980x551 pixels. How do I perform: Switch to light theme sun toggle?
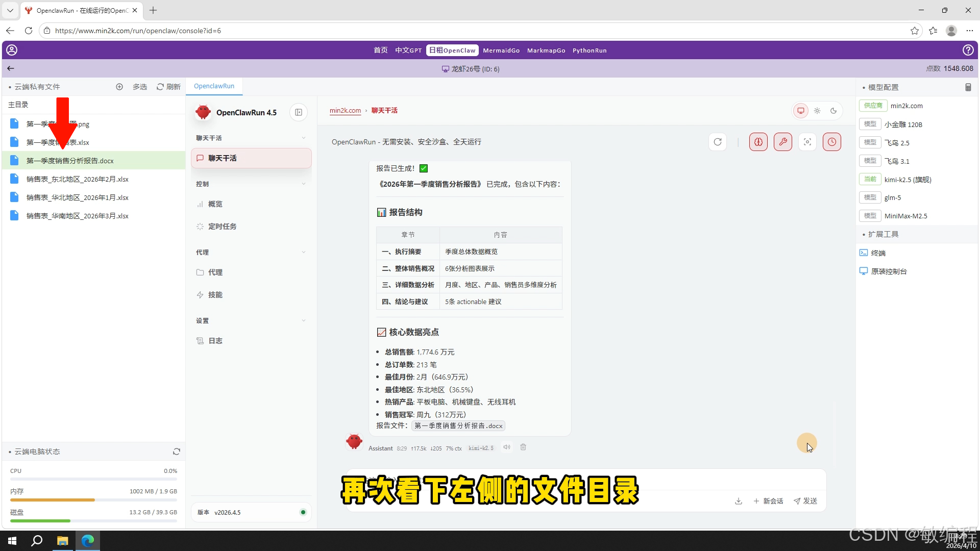coord(817,110)
